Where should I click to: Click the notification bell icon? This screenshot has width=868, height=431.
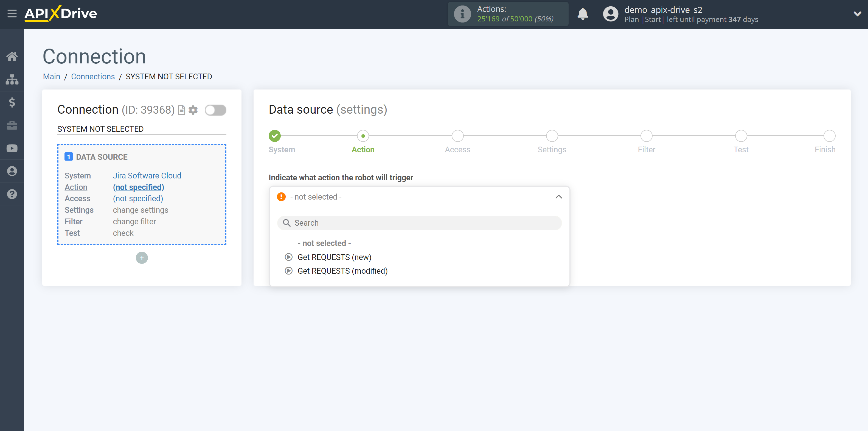(583, 14)
